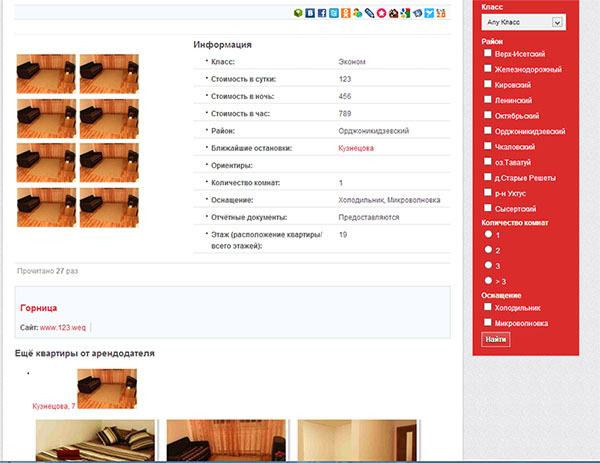This screenshot has height=463, width=600.
Task: Share via VKontakte icon
Action: 310,13
